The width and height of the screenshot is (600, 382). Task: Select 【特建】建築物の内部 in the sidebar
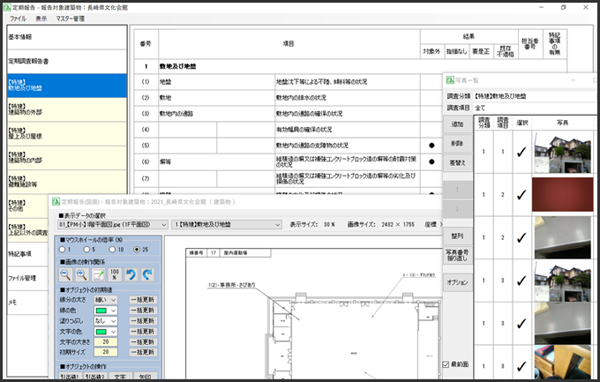click(67, 158)
